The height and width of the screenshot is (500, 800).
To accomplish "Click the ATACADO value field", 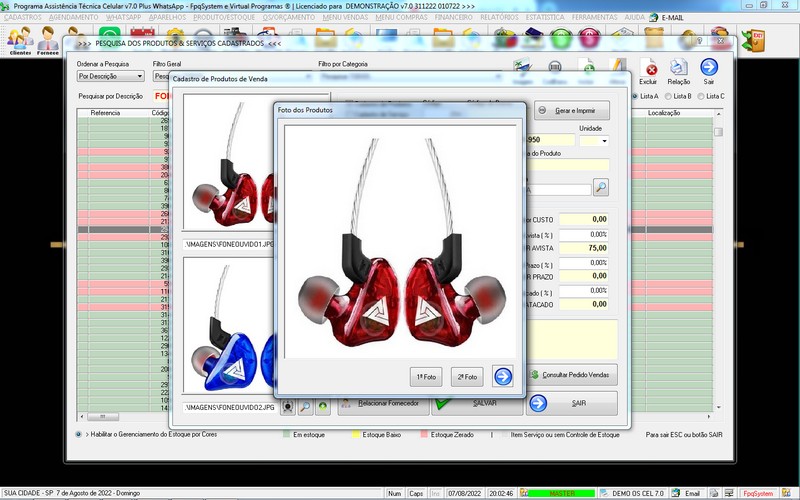I will tap(584, 304).
